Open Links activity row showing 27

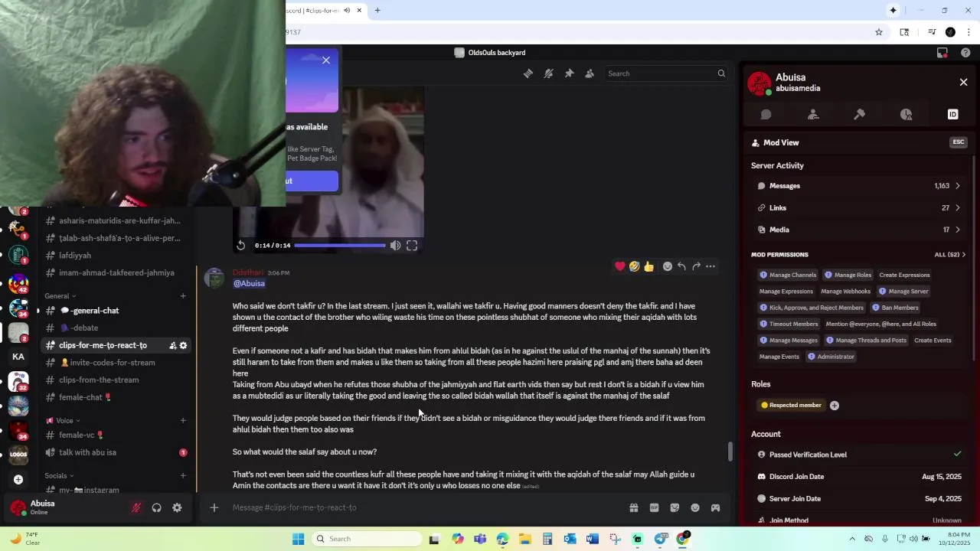[858, 207]
